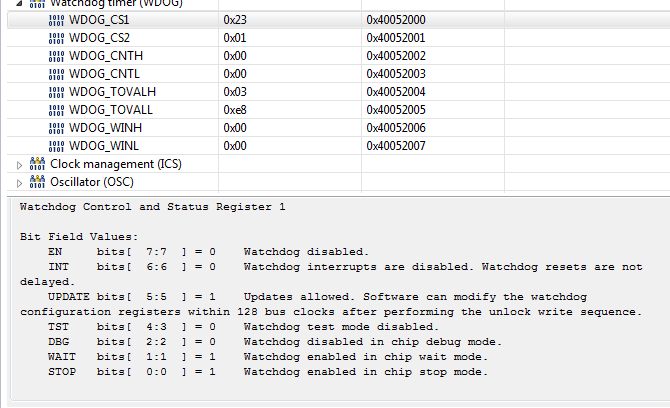Viewport: 670px width, 408px height.
Task: Select the WDOG_TOVALL register row
Action: click(300, 109)
